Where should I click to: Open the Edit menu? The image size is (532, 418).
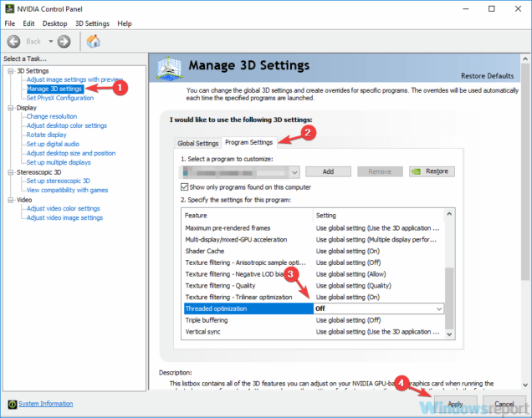[x=28, y=23]
